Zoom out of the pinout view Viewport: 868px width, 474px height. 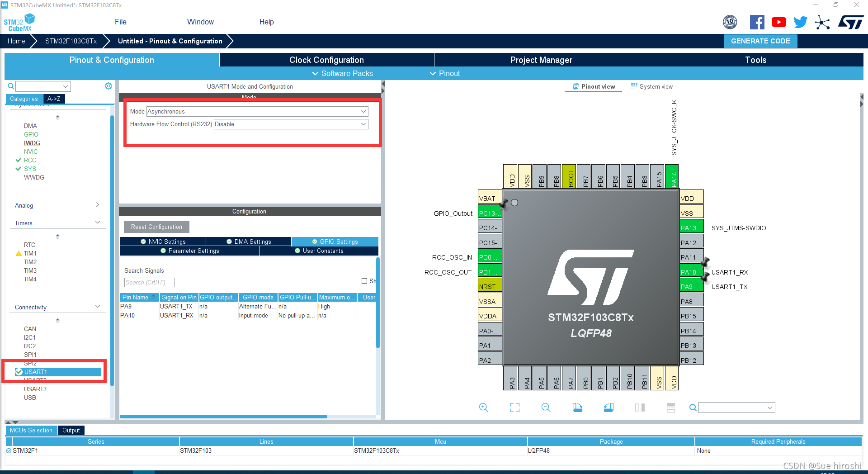546,408
